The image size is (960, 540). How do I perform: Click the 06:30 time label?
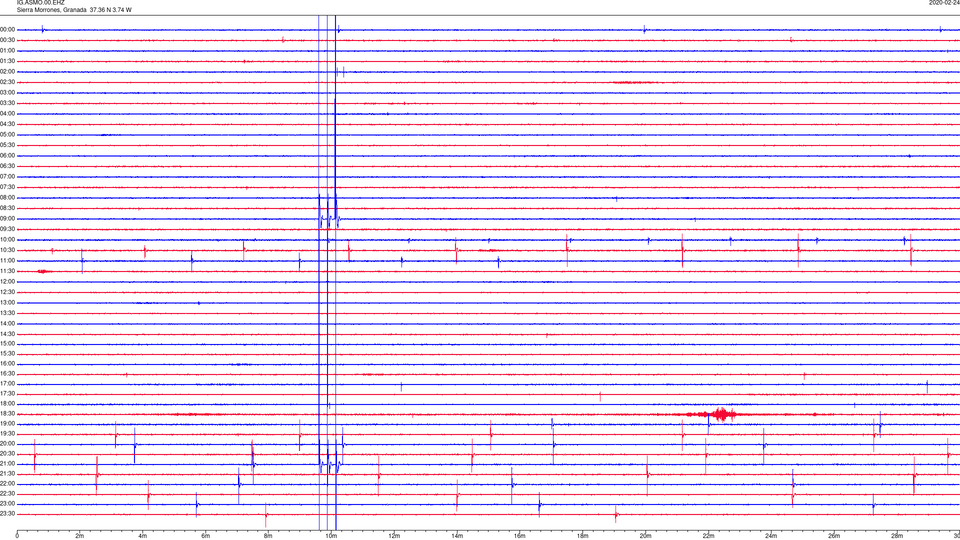click(x=8, y=167)
